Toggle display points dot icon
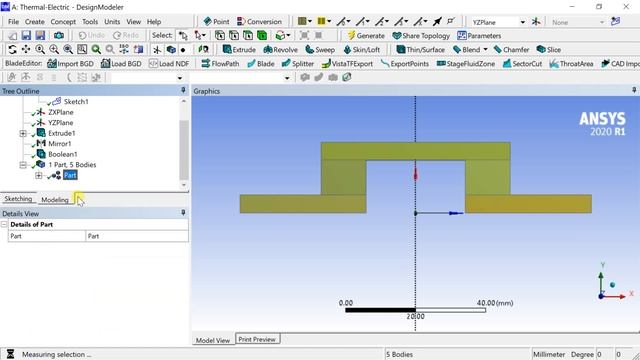 (183, 49)
